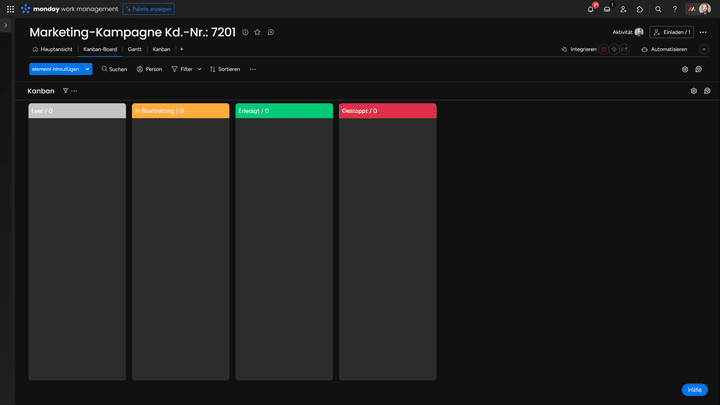This screenshot has width=720, height=405.
Task: Open the inbox icon
Action: 607,9
